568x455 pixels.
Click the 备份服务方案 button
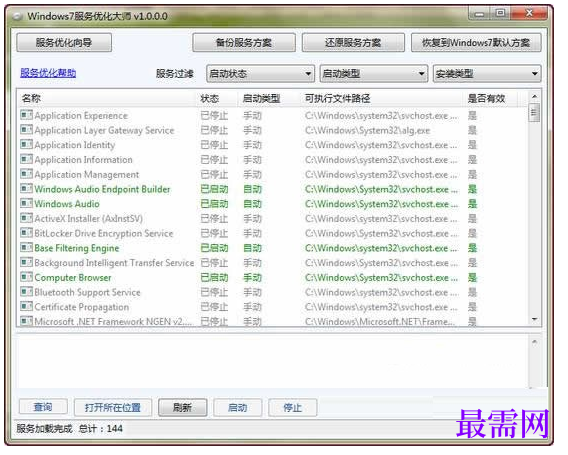click(x=244, y=43)
